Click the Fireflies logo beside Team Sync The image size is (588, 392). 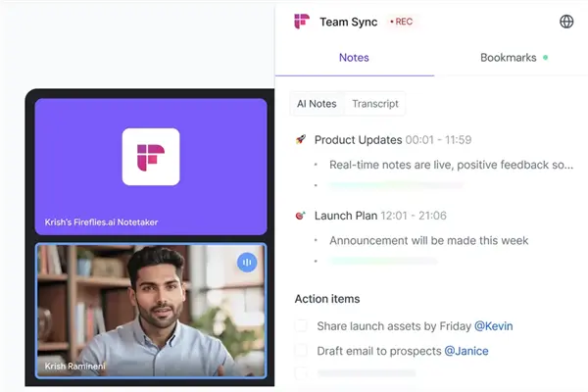point(302,22)
